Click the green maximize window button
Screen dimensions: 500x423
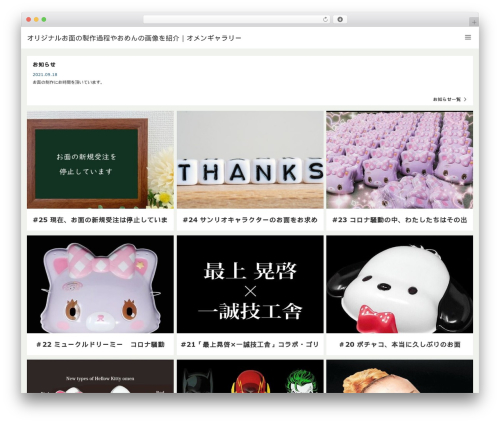[44, 20]
